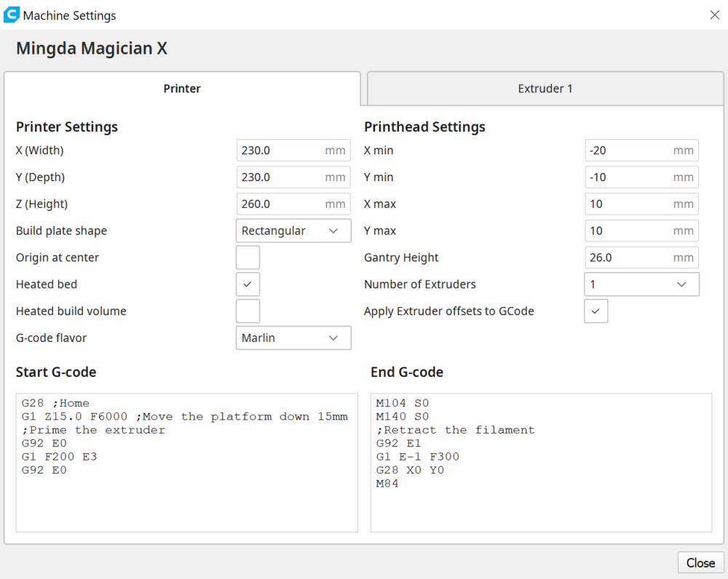Click the 'G-code flavor' label
Viewport: 728px width, 579px height.
[x=51, y=338]
